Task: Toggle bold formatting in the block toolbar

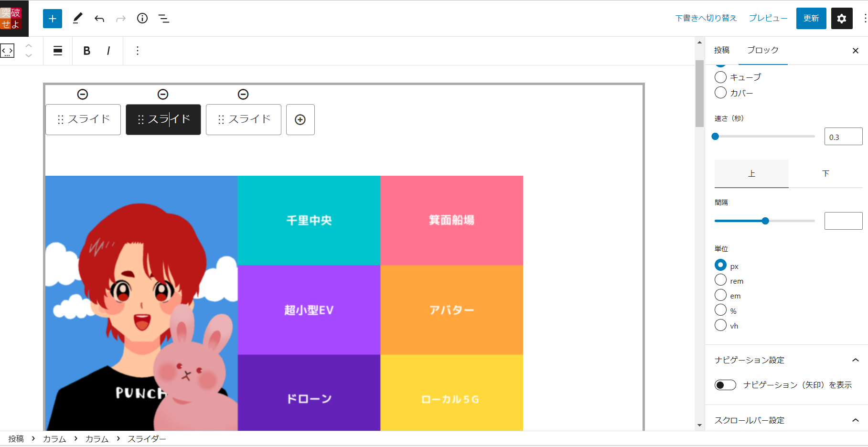Action: (x=86, y=50)
